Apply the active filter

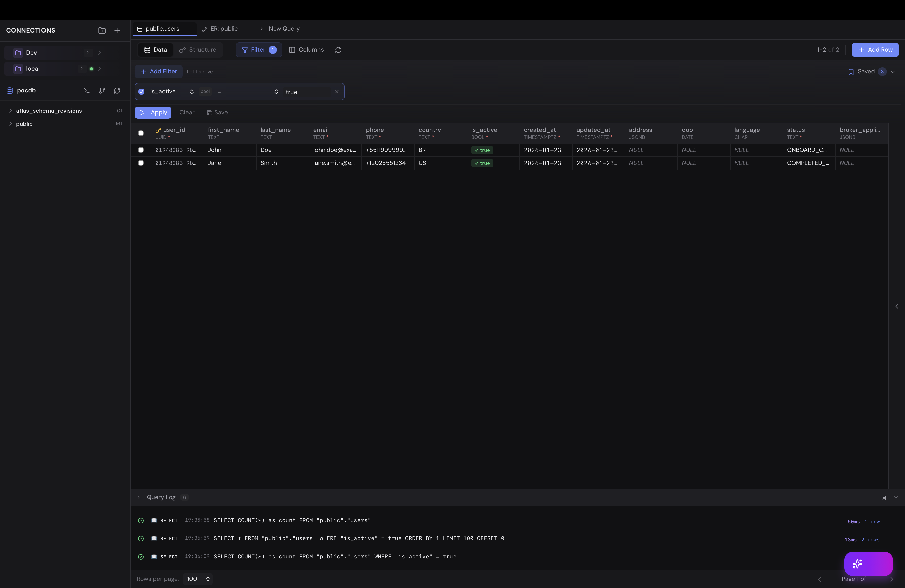(153, 113)
